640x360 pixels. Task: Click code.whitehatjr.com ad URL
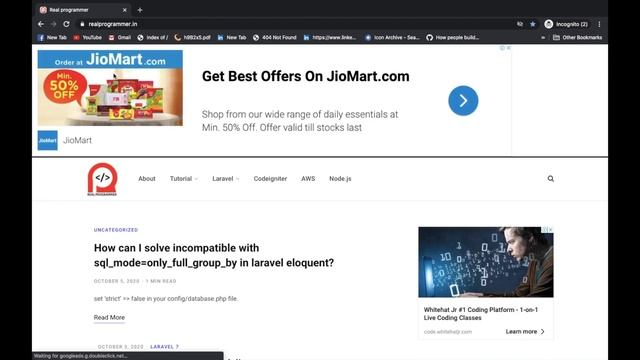pos(448,332)
